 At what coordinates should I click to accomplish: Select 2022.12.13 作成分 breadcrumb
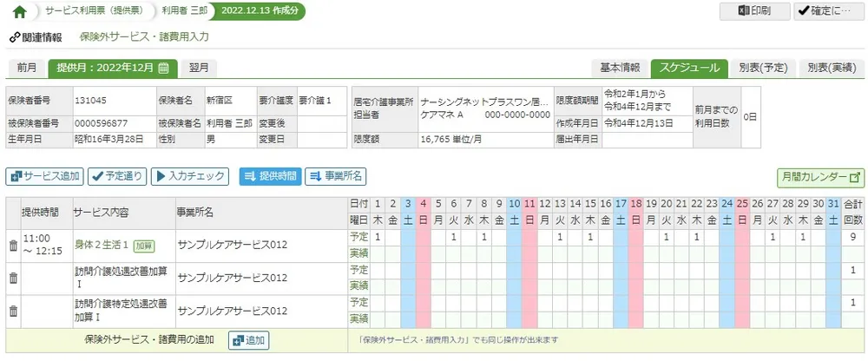point(261,11)
